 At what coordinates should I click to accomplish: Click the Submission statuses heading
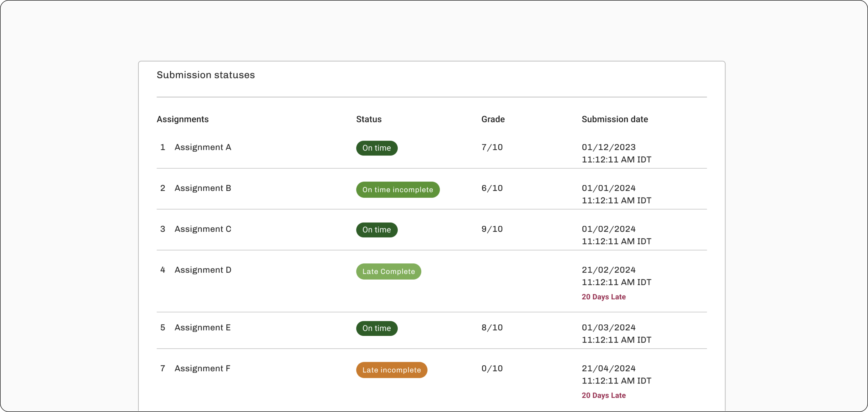point(205,75)
